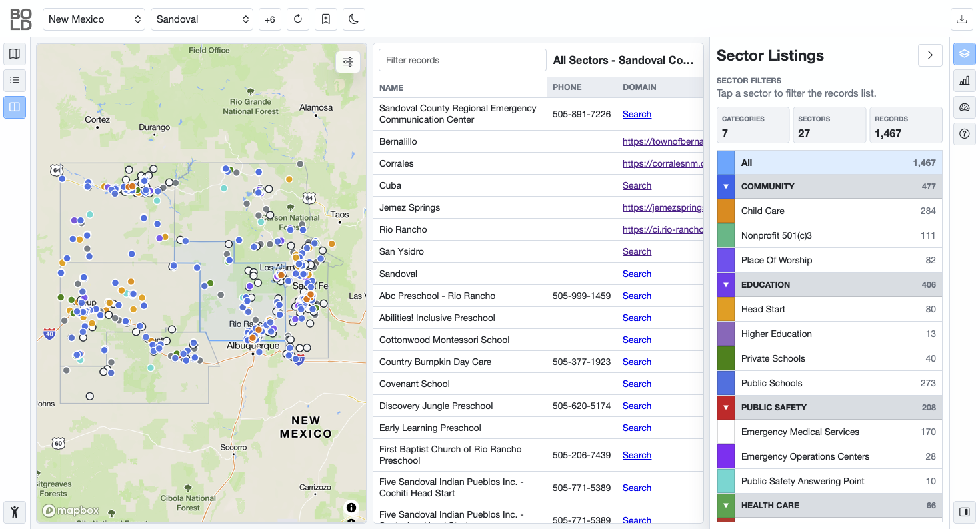Collapse the EDUCATION category

point(726,285)
